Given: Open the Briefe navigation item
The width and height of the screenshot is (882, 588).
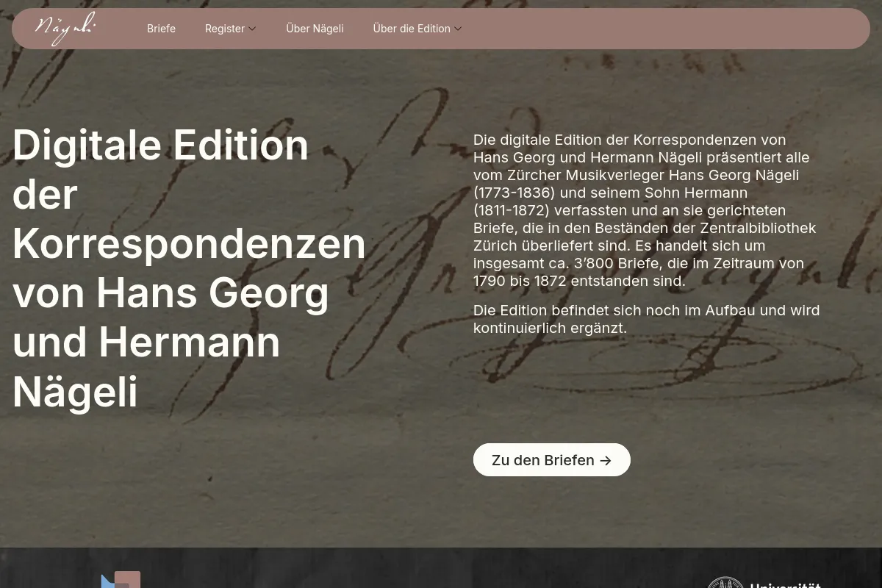Looking at the screenshot, I should (161, 29).
